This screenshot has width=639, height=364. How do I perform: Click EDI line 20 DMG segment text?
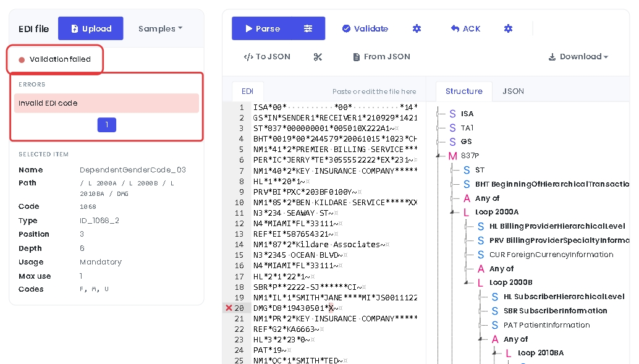tap(295, 308)
